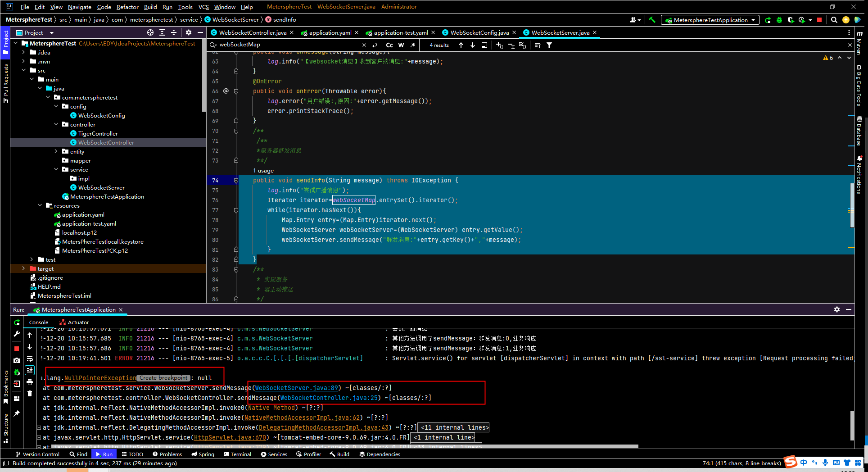This screenshot has width=868, height=472.
Task: Toggle multi-line search newline icon
Action: click(x=374, y=45)
